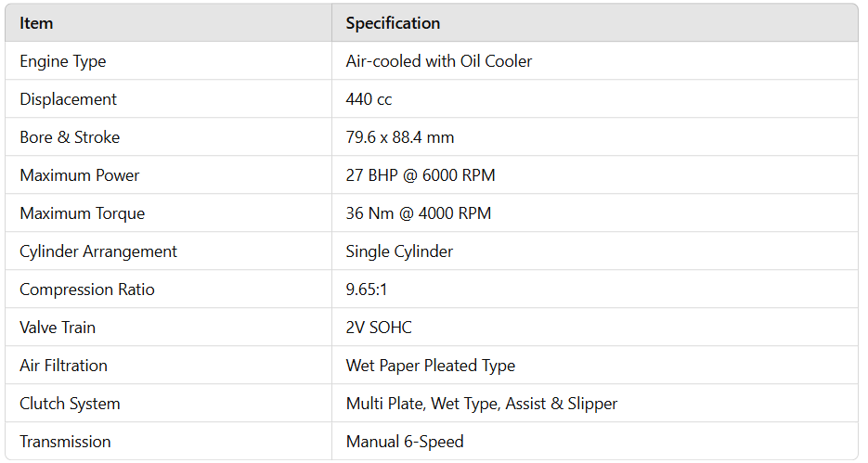Select the 'Manual 6-Speed' transmission value
Image resolution: width=868 pixels, height=463 pixels.
[x=405, y=442]
